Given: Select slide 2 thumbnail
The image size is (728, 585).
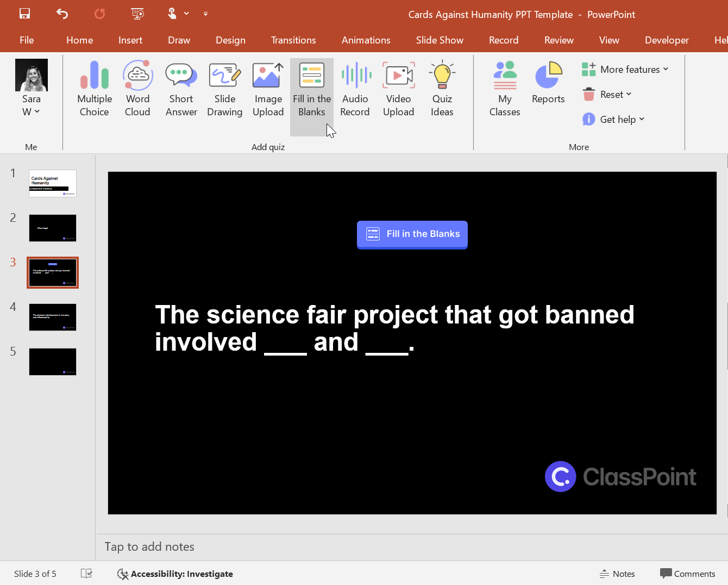Looking at the screenshot, I should [53, 228].
